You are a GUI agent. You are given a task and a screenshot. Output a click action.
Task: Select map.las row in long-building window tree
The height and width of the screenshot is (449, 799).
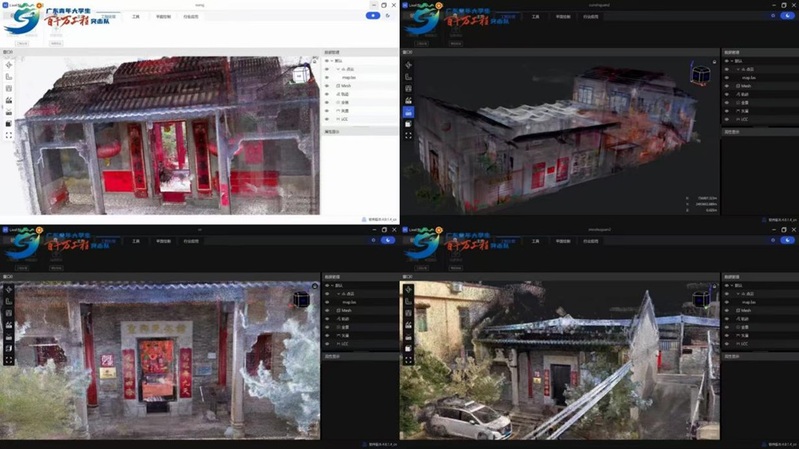click(759, 77)
